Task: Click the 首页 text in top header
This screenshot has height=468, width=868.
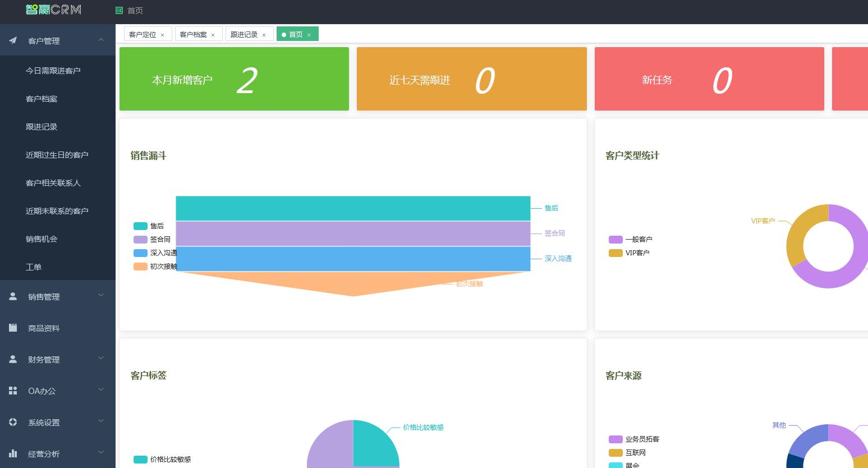Action: (x=135, y=11)
